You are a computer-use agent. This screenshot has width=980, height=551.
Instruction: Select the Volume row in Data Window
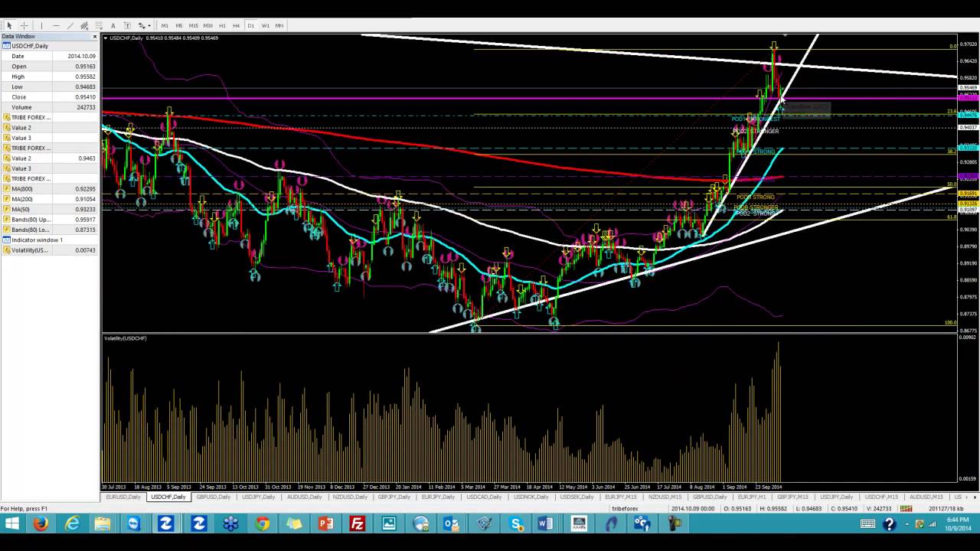(50, 107)
